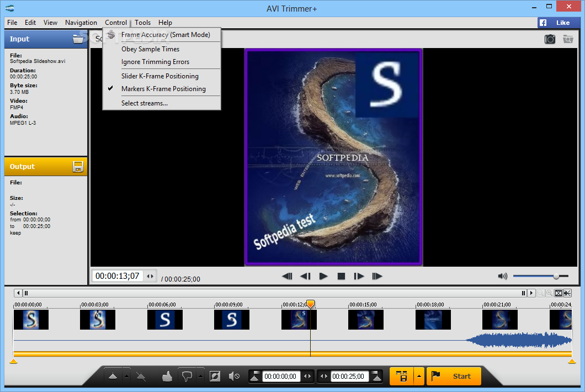Image resolution: width=585 pixels, height=392 pixels.
Task: Click the timeline zoom-in magnifier
Action: coord(549,293)
